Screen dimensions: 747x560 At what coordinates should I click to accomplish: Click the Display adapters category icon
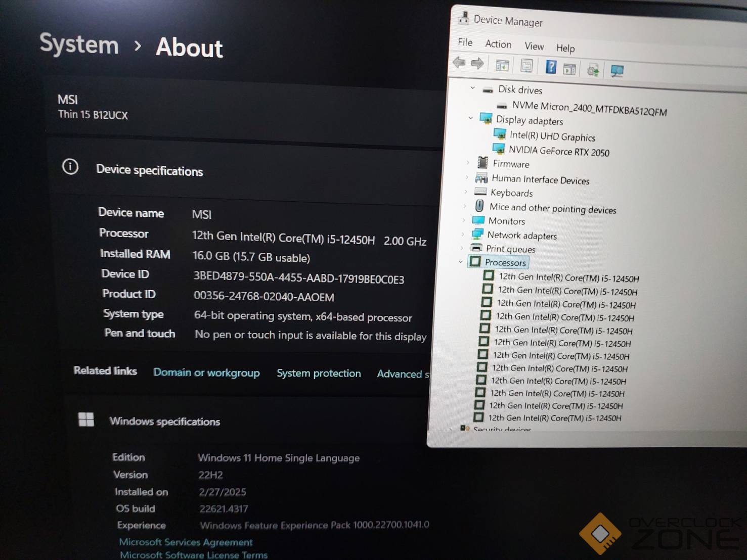point(486,118)
